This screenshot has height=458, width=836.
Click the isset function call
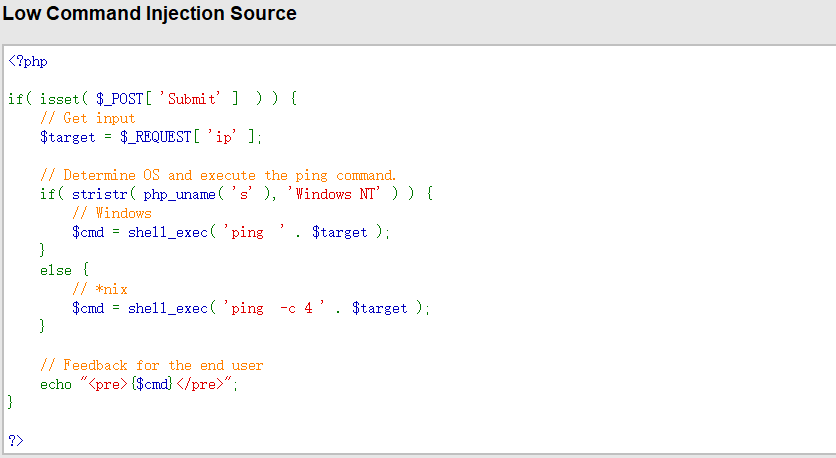point(59,99)
